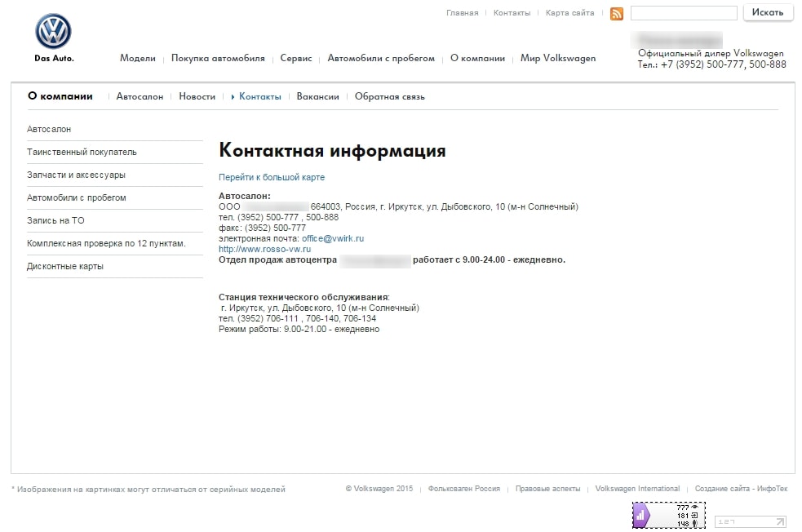Image resolution: width=802 pixels, height=532 pixels.
Task: Focus the site search field
Action: [x=684, y=13]
